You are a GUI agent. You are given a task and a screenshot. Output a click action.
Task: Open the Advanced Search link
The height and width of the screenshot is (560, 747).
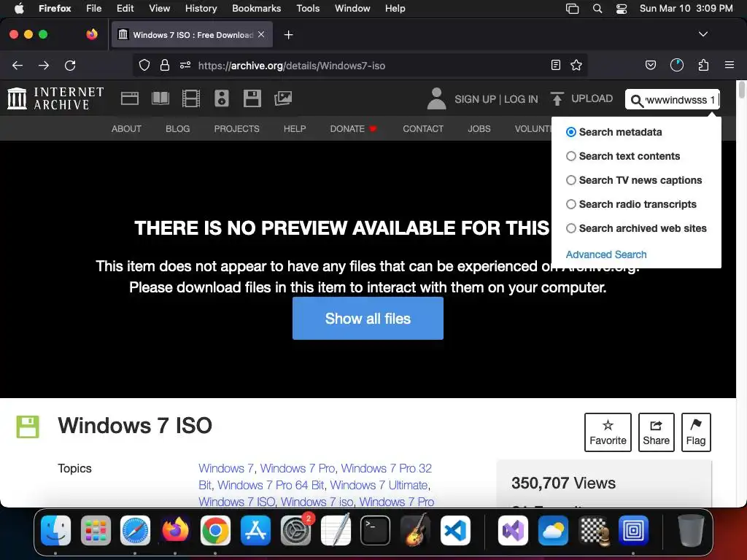tap(606, 254)
